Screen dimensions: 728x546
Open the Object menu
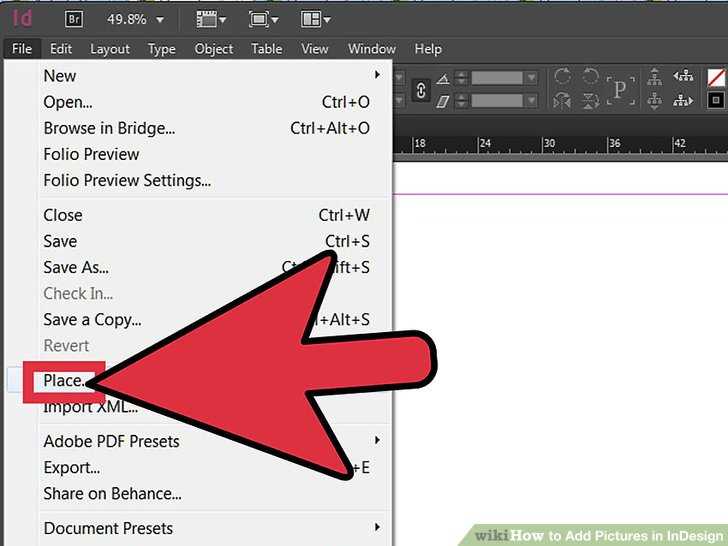pyautogui.click(x=214, y=49)
